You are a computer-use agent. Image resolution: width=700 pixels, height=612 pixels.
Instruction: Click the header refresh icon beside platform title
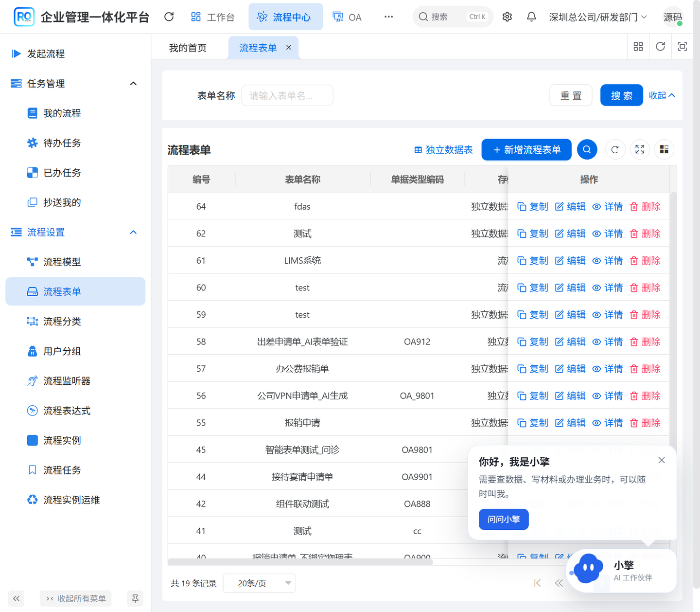pyautogui.click(x=169, y=17)
